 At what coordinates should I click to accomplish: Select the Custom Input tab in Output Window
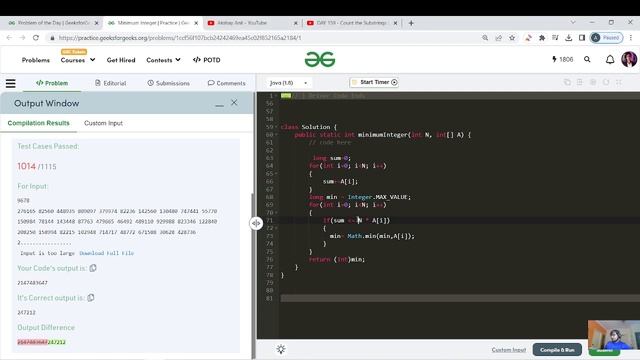click(103, 123)
